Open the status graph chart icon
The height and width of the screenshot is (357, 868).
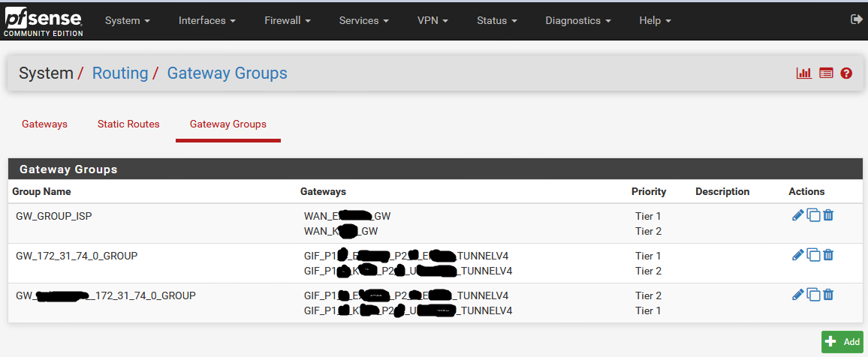(804, 73)
